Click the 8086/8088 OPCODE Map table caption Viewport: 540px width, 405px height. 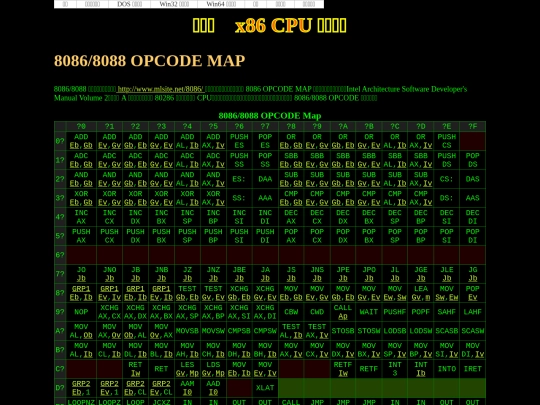(x=270, y=116)
